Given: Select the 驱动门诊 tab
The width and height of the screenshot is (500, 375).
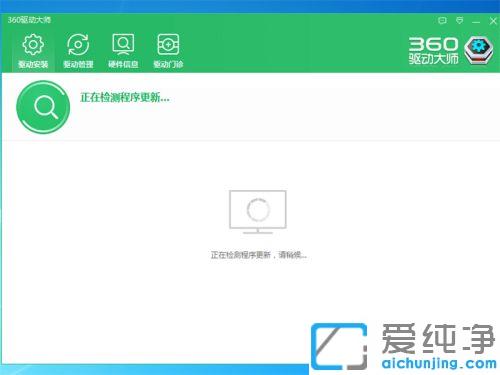Looking at the screenshot, I should [168, 51].
